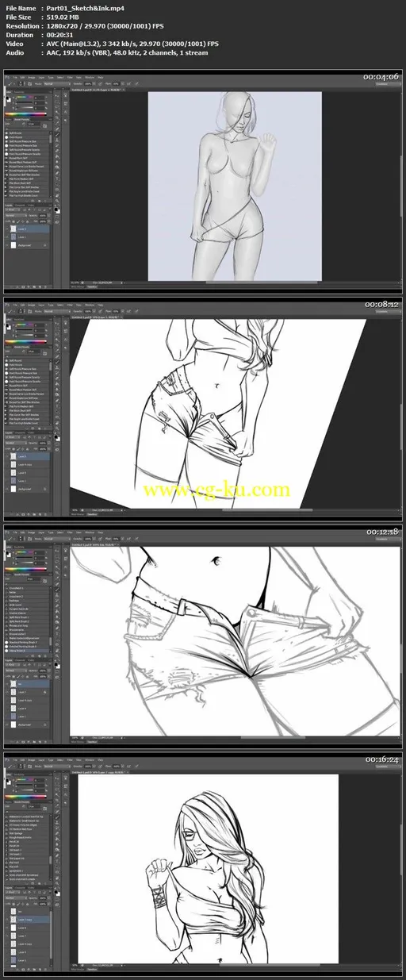Click the foreground color swatch in the 00:04:06 toolbar
The image size is (406, 980).
(56, 209)
